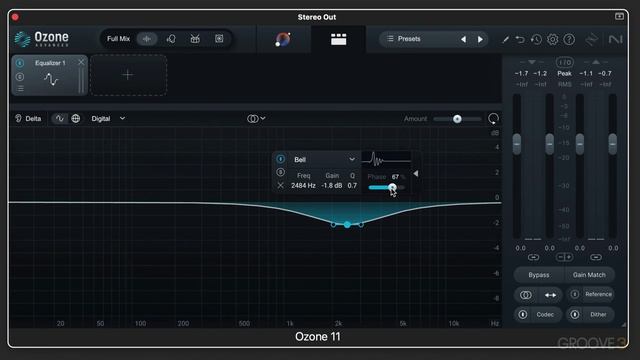Switch to the module chain view

click(338, 39)
